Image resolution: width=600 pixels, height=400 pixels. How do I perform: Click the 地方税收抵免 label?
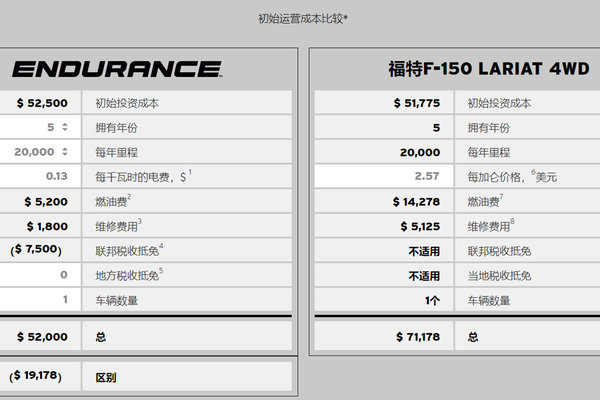[x=127, y=276]
